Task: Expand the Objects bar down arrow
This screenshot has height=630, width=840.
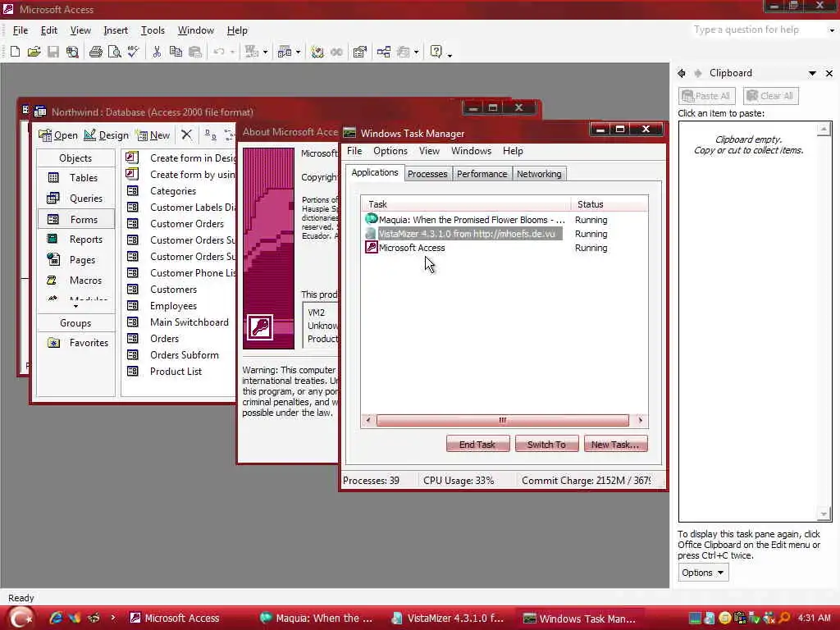Action: (75, 307)
